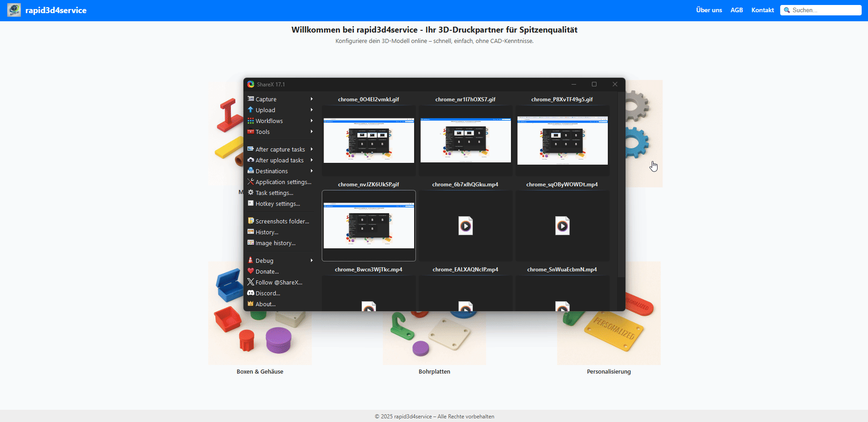This screenshot has width=868, height=422.
Task: Open the AGB link
Action: (x=736, y=10)
